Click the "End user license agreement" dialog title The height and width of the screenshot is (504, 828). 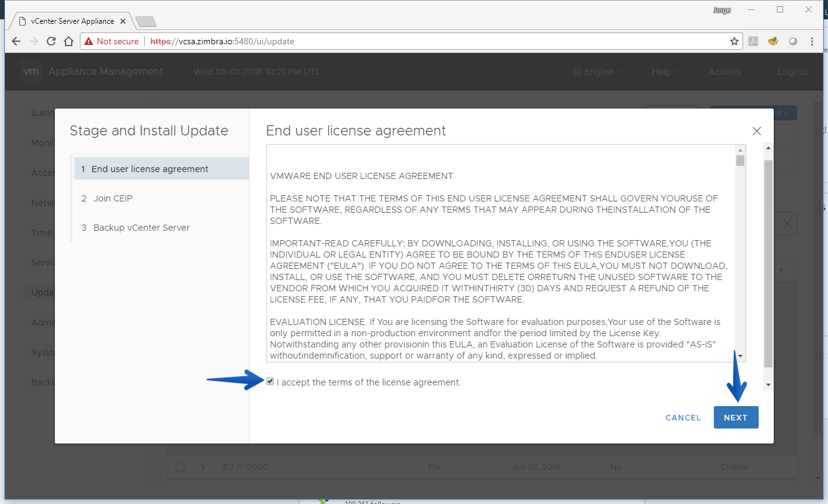tap(356, 131)
